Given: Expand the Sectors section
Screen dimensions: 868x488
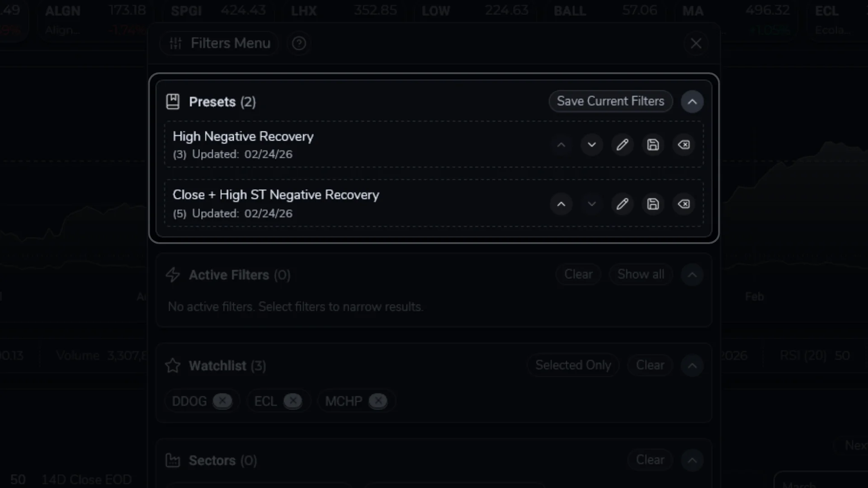Looking at the screenshot, I should click(x=692, y=460).
